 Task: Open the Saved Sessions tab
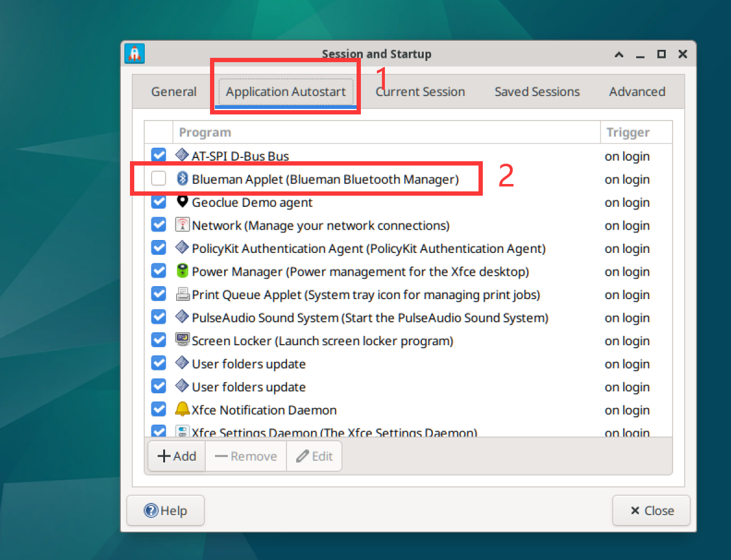tap(537, 91)
